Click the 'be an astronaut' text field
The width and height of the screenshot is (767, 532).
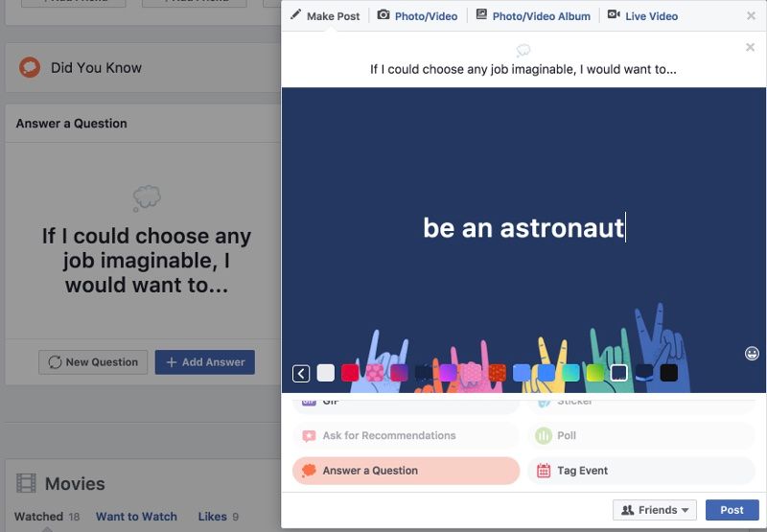[x=523, y=227]
